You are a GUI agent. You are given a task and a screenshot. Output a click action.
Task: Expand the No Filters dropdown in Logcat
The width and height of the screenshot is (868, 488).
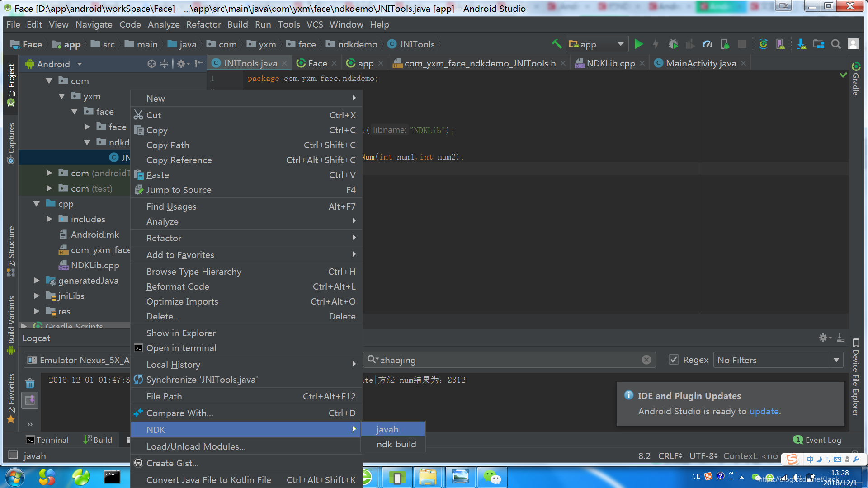[838, 360]
